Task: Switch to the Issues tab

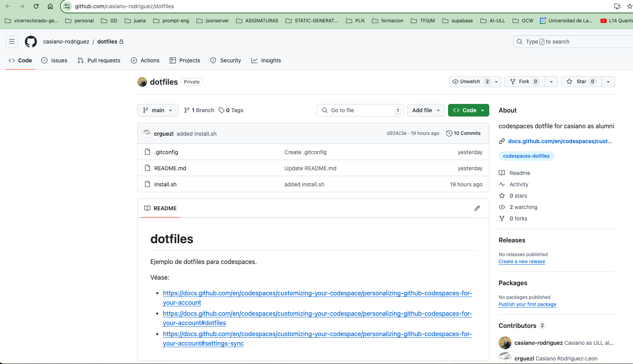Action: (x=54, y=60)
